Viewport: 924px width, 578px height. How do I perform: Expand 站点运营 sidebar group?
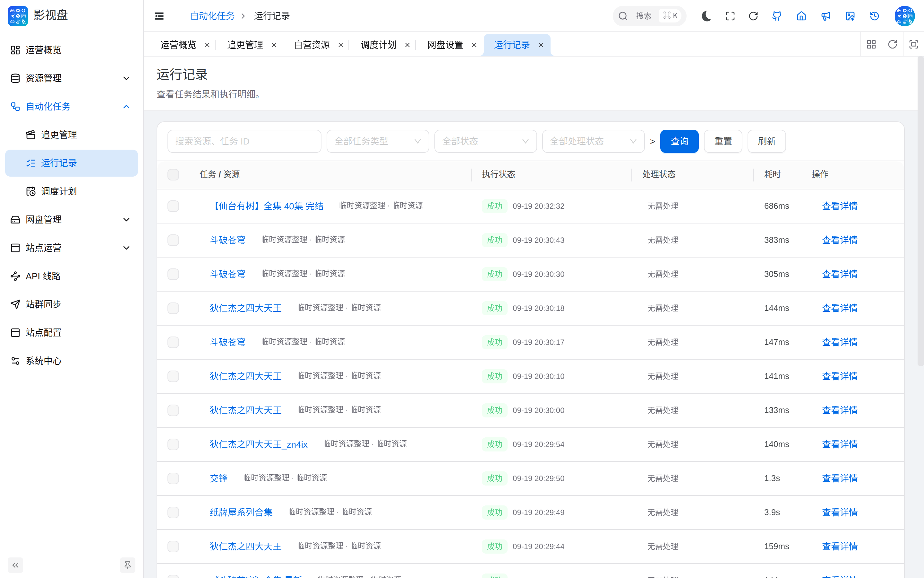72,248
